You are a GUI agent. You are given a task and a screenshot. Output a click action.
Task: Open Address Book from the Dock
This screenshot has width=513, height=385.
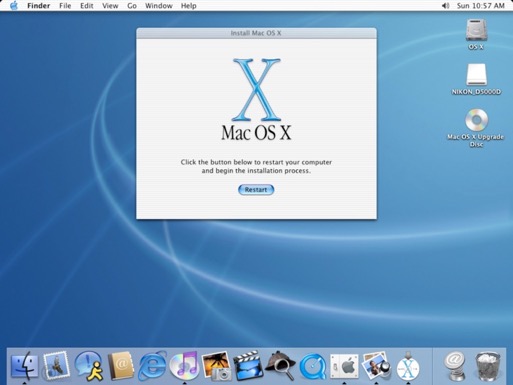(x=120, y=366)
